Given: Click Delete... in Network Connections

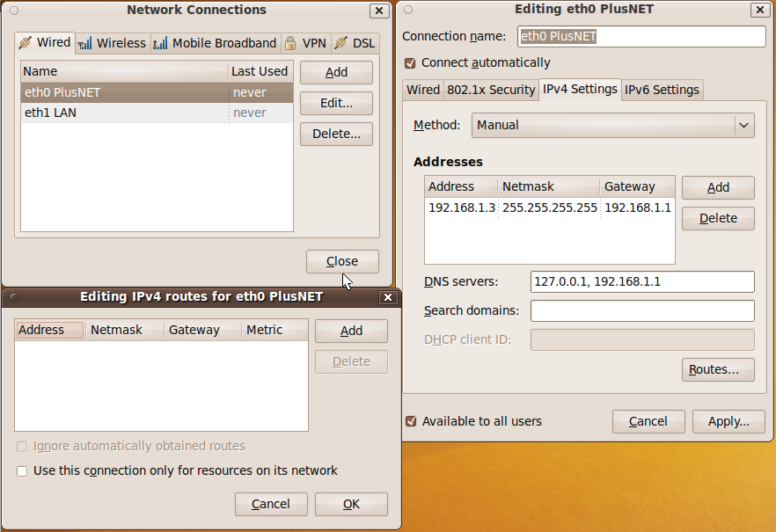Looking at the screenshot, I should click(336, 134).
